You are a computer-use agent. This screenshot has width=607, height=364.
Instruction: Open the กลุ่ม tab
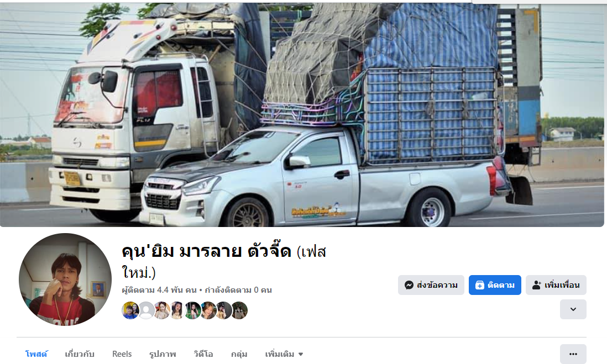coord(239,354)
